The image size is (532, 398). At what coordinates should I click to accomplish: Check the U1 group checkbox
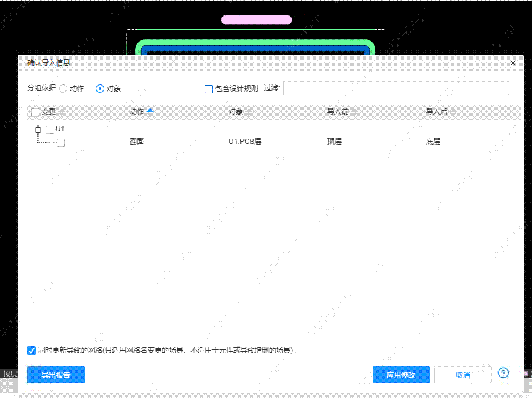51,129
